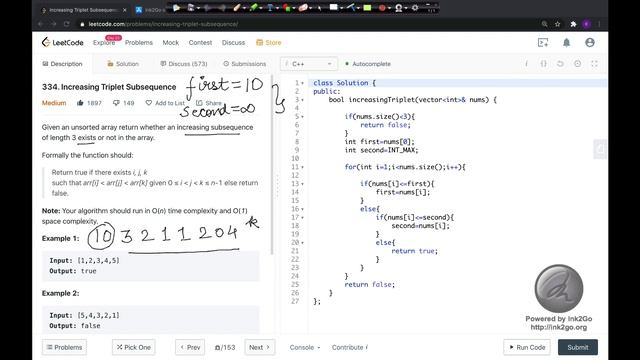640x360 pixels.
Task: Share the problem
Action: click(209, 103)
